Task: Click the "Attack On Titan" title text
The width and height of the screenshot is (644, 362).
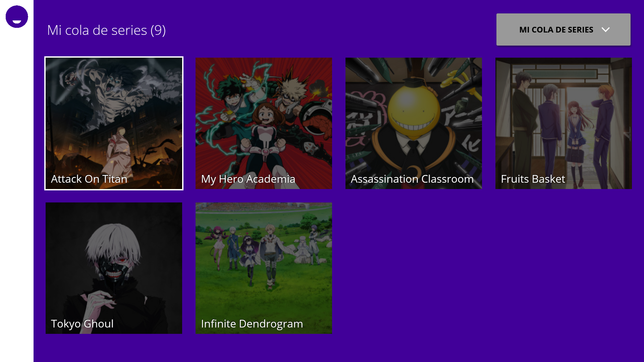Action: tap(89, 179)
